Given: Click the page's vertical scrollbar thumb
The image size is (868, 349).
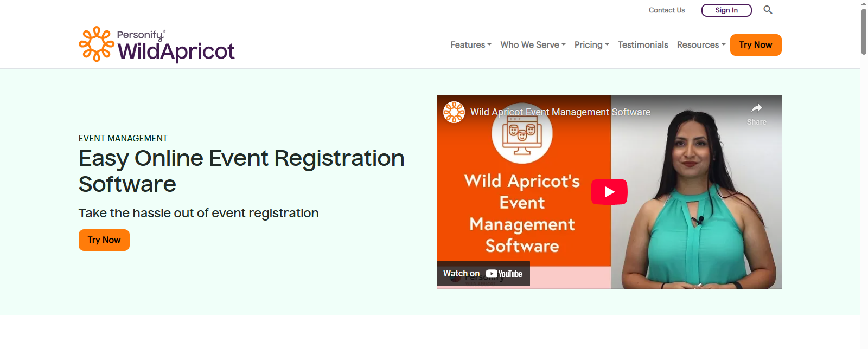Looking at the screenshot, I should (864, 31).
